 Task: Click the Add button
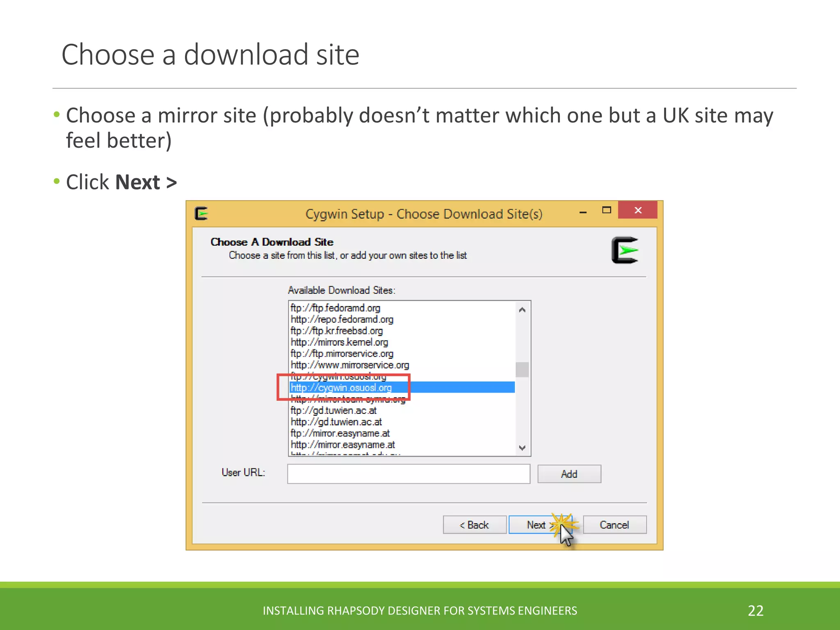[569, 474]
